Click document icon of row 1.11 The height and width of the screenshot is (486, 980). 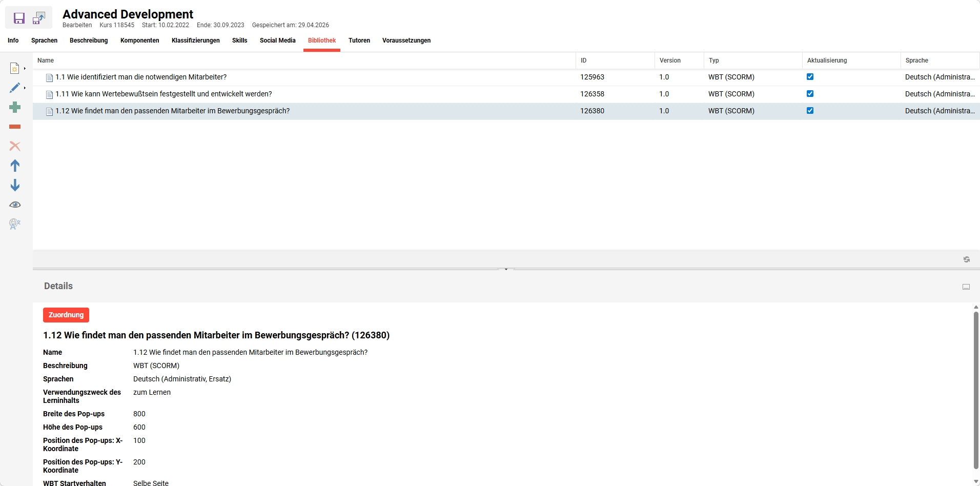(49, 94)
